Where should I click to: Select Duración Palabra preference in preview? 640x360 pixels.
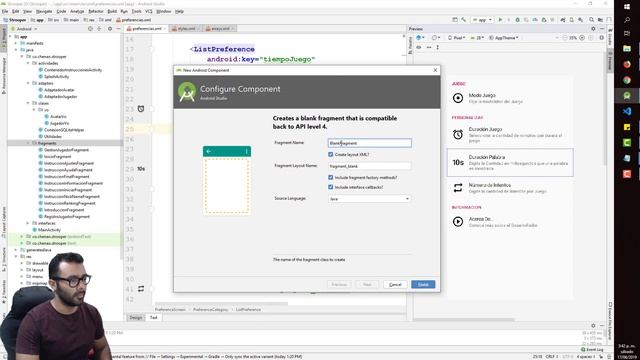[x=510, y=162]
